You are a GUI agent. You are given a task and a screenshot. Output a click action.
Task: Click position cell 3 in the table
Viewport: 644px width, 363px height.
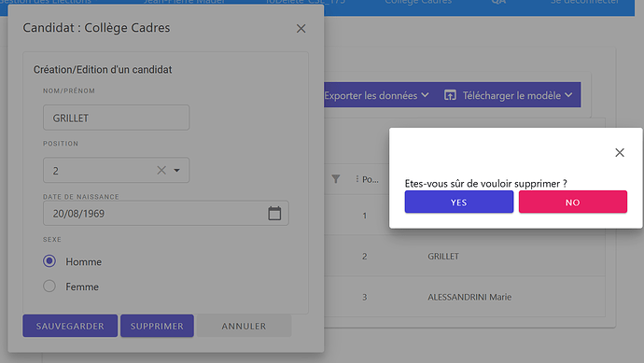pyautogui.click(x=364, y=297)
